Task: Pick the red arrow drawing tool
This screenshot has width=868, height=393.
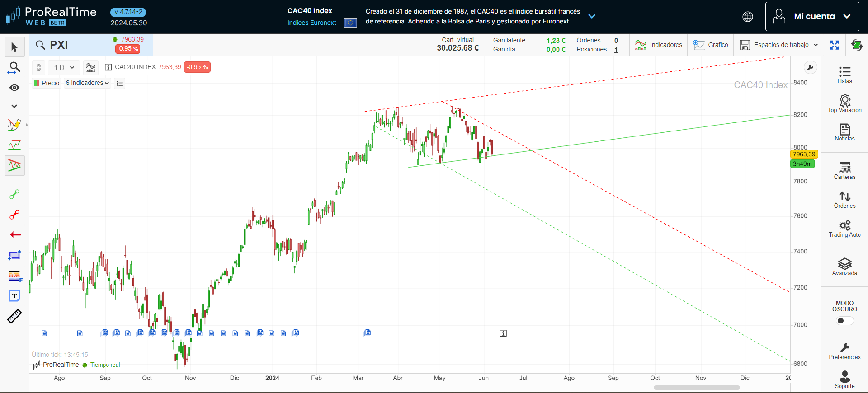Action: [x=15, y=234]
